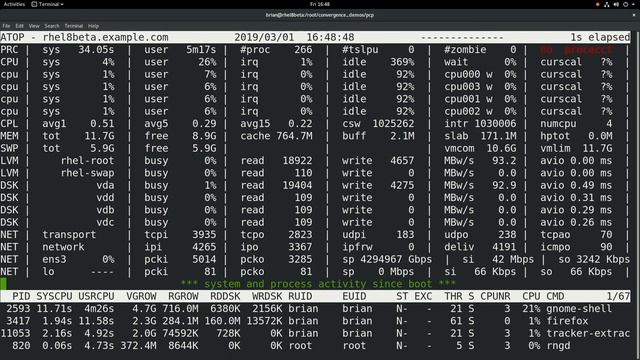Viewport: 640px width, 360px height.
Task: Click CPU idle value 369%
Action: tap(402, 62)
